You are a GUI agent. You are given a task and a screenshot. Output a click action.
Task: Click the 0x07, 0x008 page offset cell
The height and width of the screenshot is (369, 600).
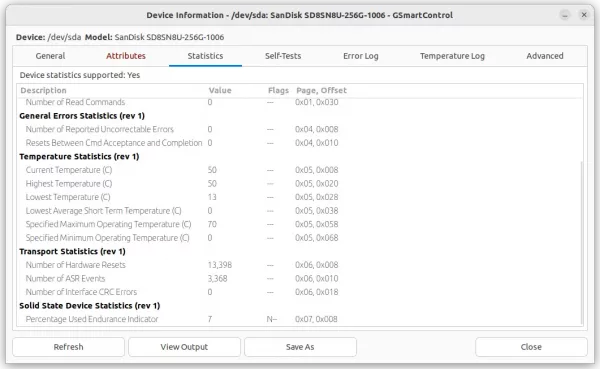(316, 319)
